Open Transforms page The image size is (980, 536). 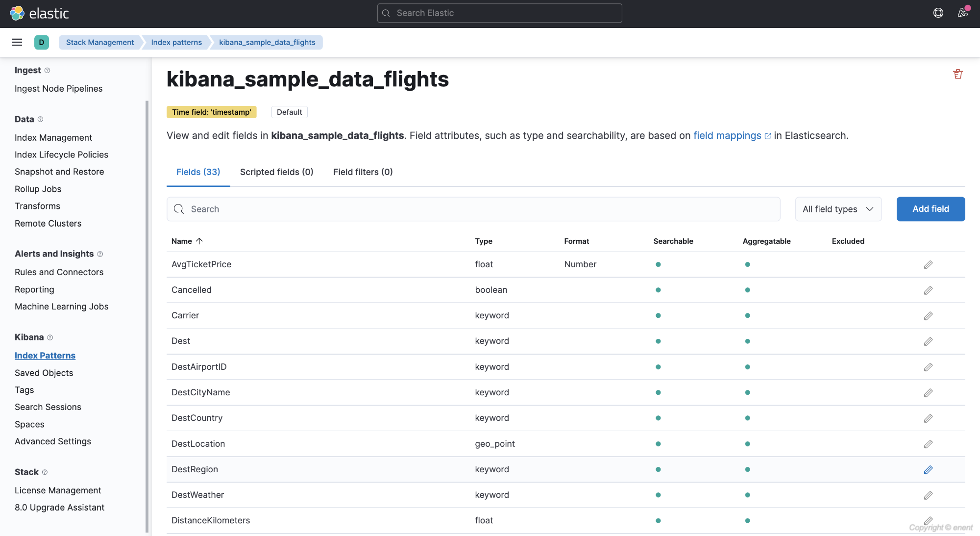tap(37, 206)
